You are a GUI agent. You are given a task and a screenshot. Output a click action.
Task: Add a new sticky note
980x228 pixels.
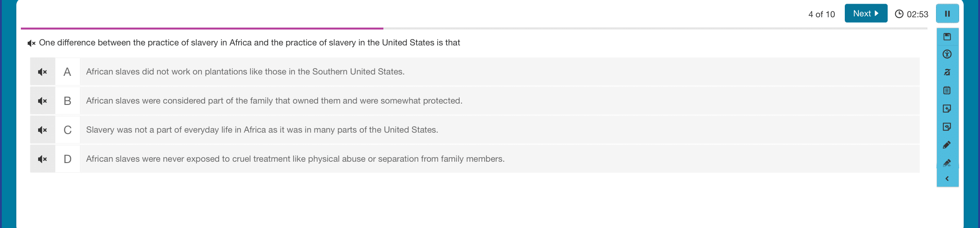[947, 109]
